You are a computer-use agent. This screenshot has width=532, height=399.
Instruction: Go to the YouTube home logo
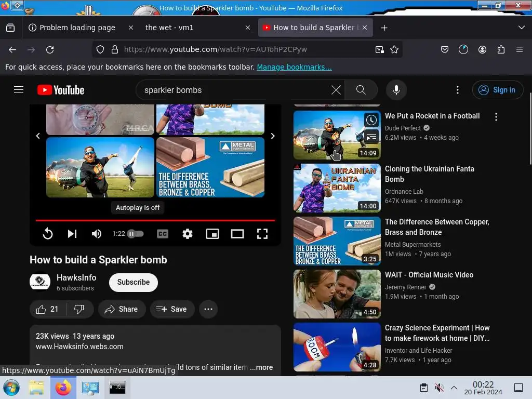click(x=61, y=90)
